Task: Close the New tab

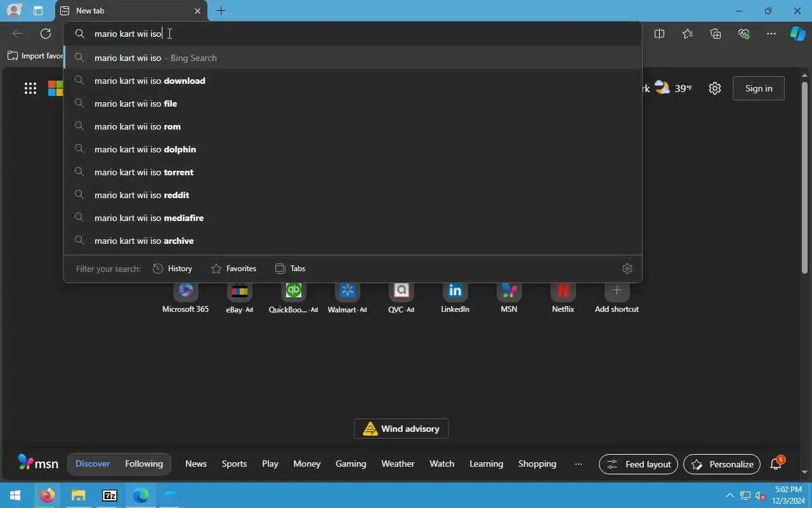Action: [x=197, y=11]
